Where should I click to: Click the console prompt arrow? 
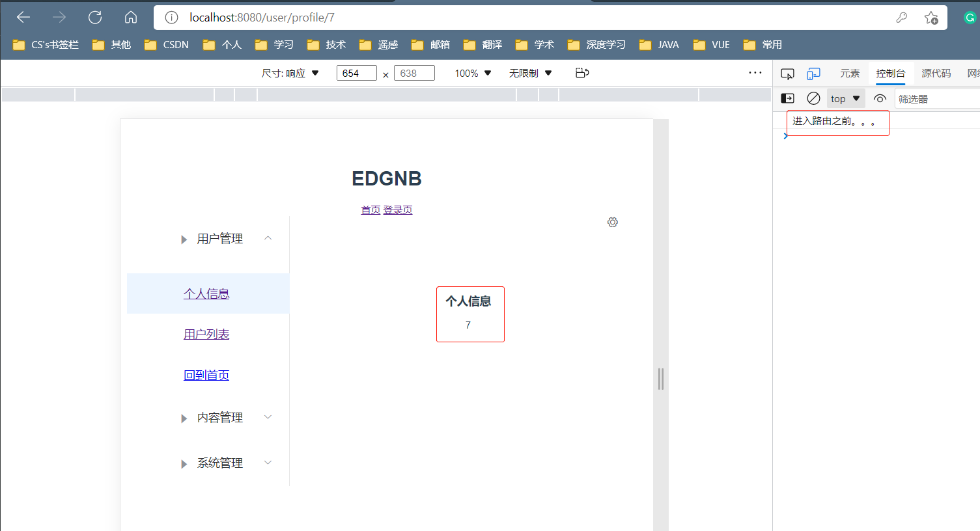coord(786,136)
